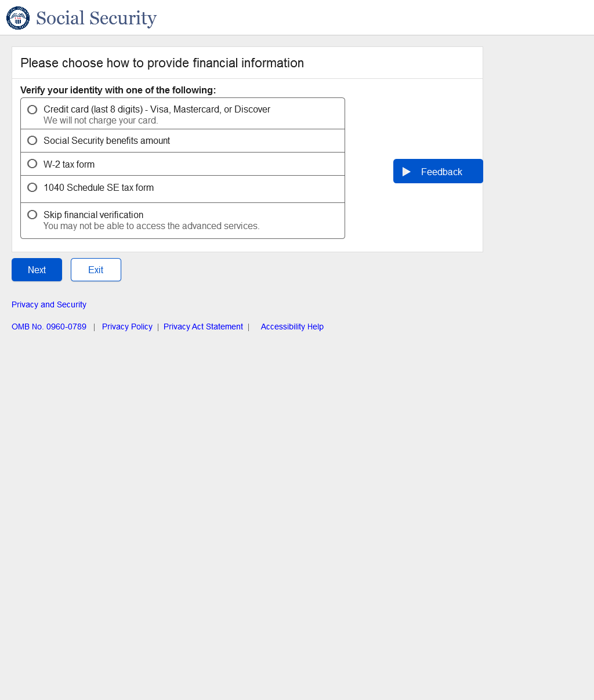594x700 pixels.
Task: Open the Privacy and Security link
Action: tap(49, 304)
